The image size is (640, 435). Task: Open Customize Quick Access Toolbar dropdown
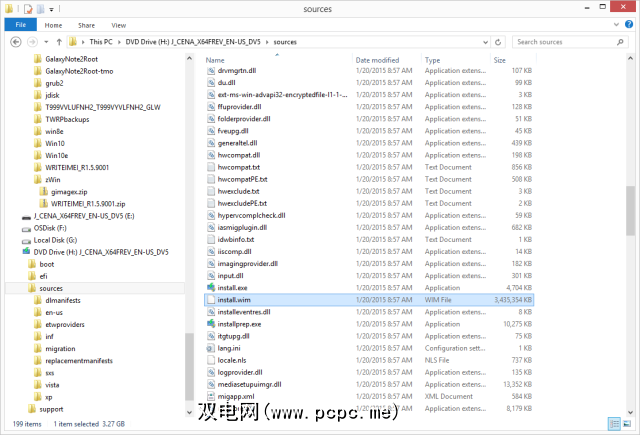(51, 9)
